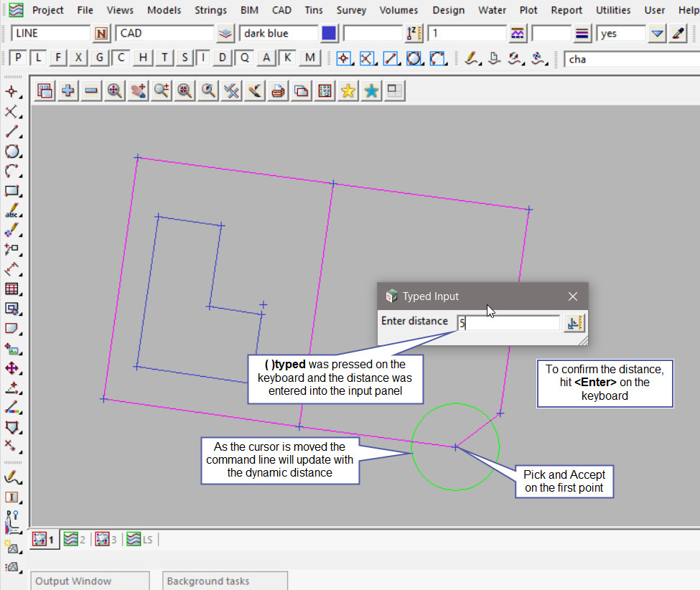Click the text 'abc' creation tool
700x590 pixels.
[x=11, y=212]
